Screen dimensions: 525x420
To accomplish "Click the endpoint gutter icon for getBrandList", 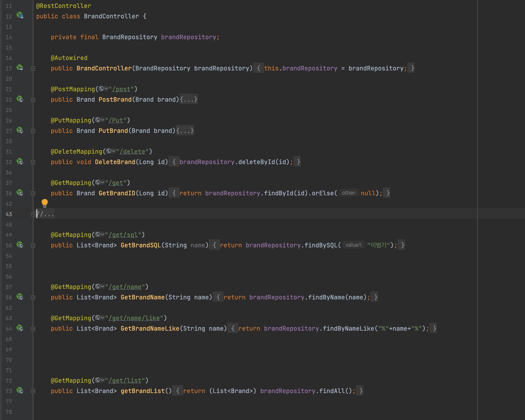I will [x=20, y=390].
